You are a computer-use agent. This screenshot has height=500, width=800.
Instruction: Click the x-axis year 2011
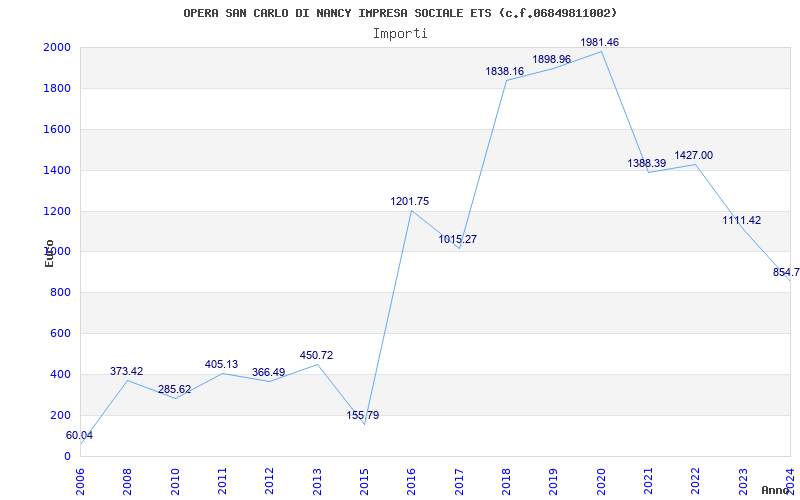(x=222, y=482)
